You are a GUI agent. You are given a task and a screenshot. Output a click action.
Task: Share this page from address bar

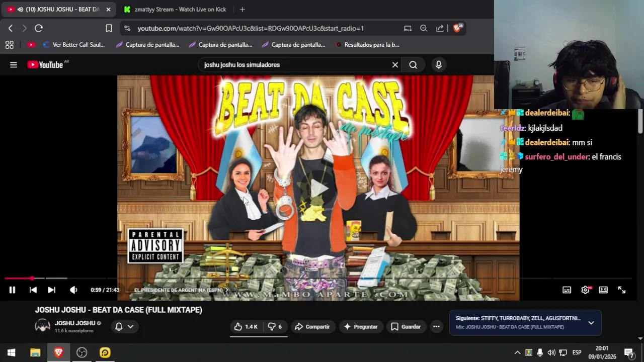point(440,29)
